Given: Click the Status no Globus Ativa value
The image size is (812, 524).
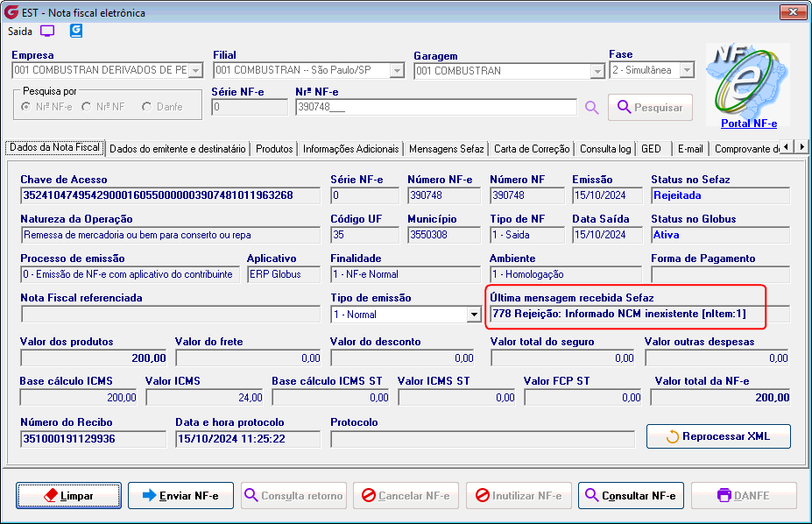Looking at the screenshot, I should (x=720, y=235).
